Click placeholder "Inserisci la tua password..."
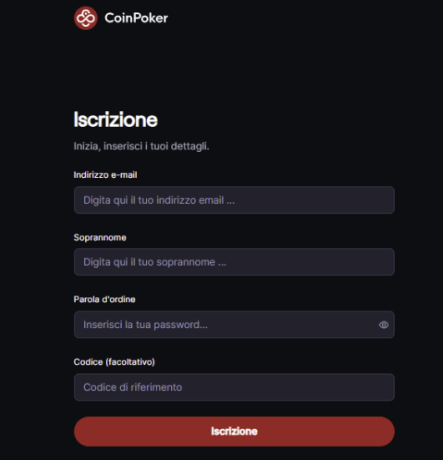 click(x=145, y=325)
